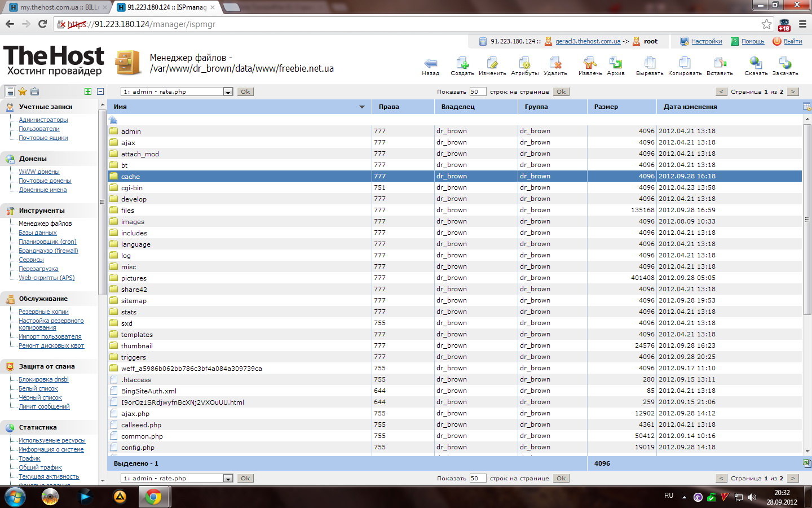The width and height of the screenshot is (812, 508).
Task: Collapse all sidebar sections with minus icon
Action: [x=100, y=91]
